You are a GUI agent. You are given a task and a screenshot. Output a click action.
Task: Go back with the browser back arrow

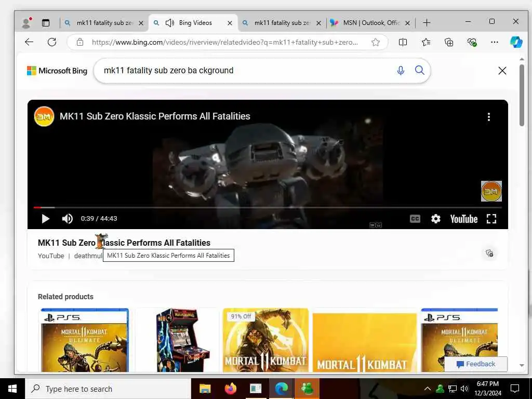click(x=29, y=42)
